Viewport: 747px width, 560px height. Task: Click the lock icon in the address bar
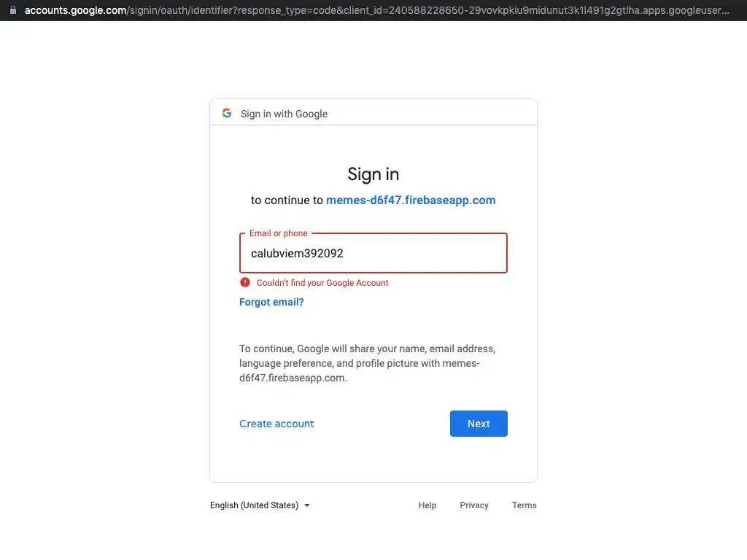tap(12, 11)
